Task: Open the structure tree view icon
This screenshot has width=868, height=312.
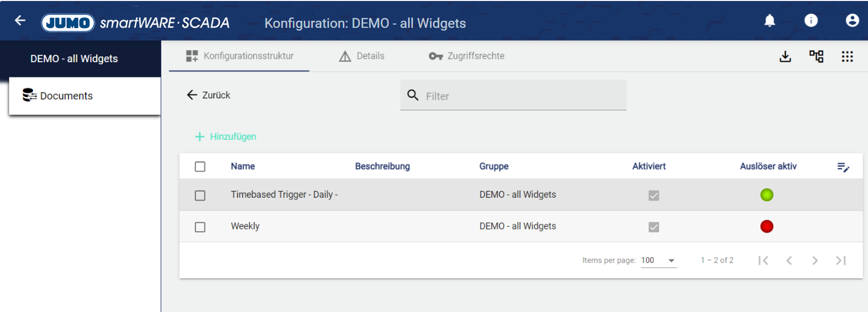Action: (816, 57)
